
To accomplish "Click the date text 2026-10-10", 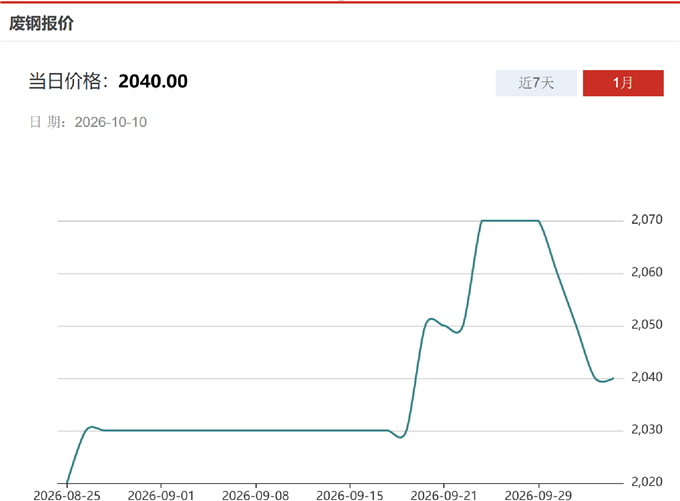I will [x=111, y=122].
